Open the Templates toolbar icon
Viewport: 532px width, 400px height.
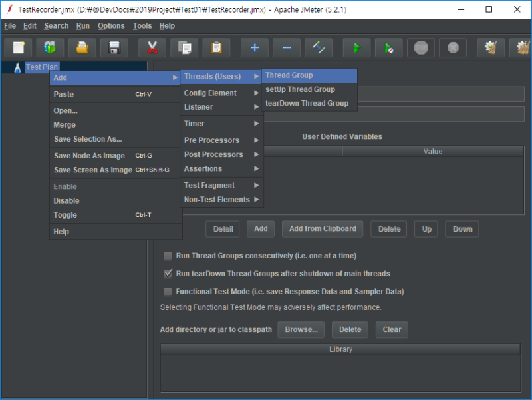[x=51, y=47]
